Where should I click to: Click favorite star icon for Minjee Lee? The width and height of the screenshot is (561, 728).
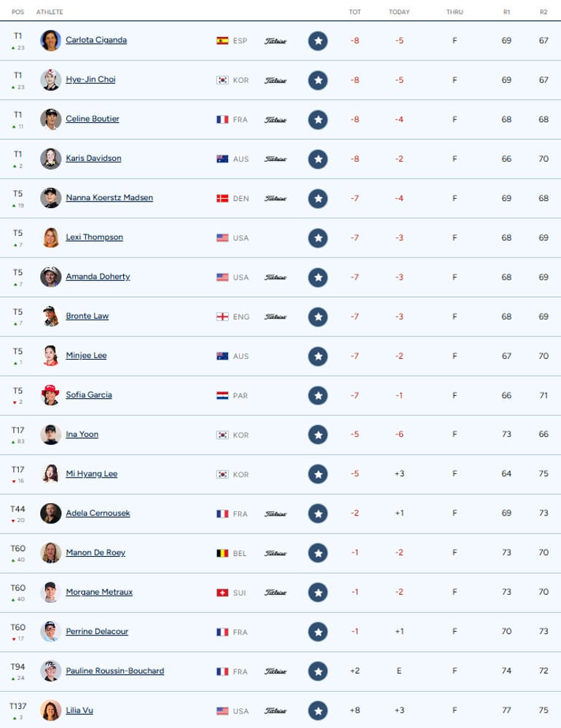point(318,357)
